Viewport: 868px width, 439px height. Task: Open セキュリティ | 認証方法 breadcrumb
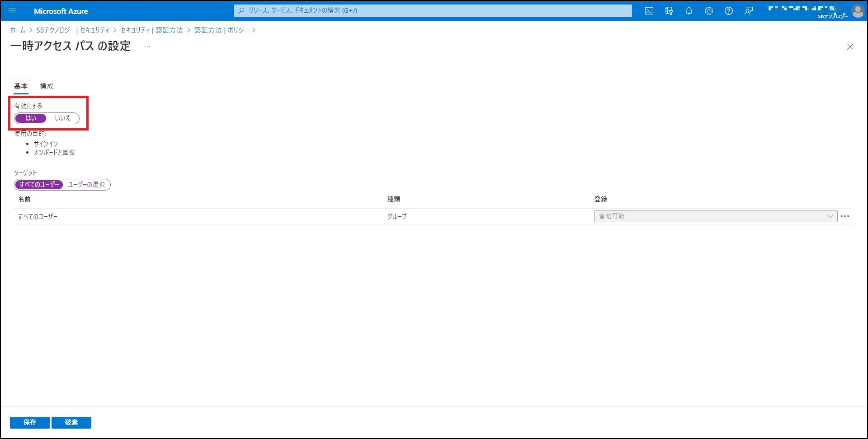point(151,30)
